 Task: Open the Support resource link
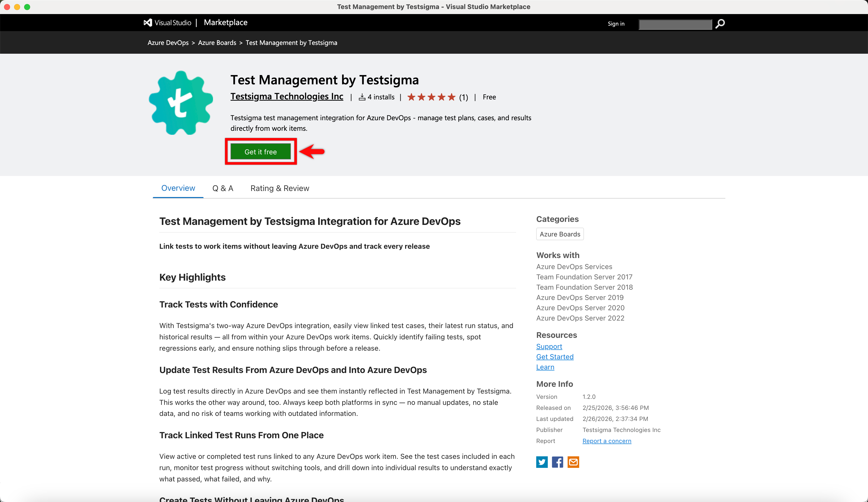pyautogui.click(x=549, y=346)
